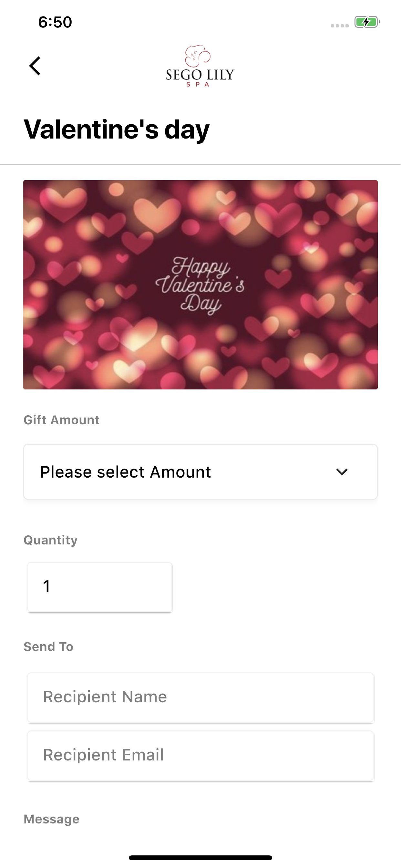This screenshot has width=401, height=868.
Task: Tap the Happy Valentine's Day card image
Action: (x=200, y=285)
